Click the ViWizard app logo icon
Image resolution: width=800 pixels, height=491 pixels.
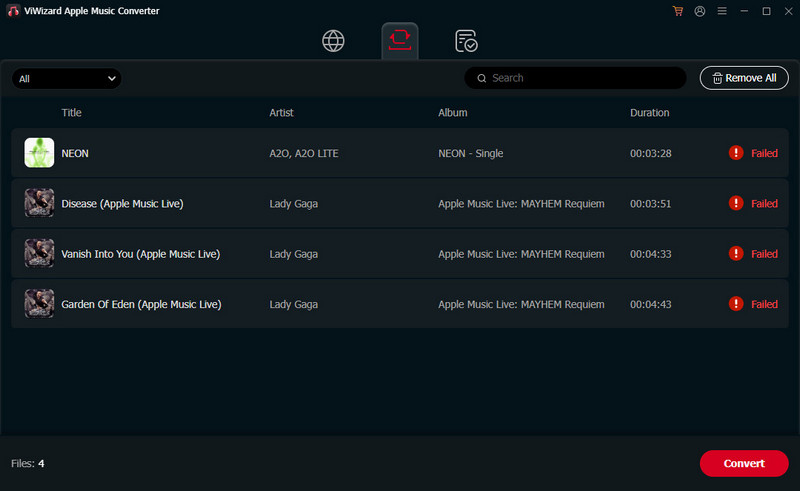(x=13, y=11)
